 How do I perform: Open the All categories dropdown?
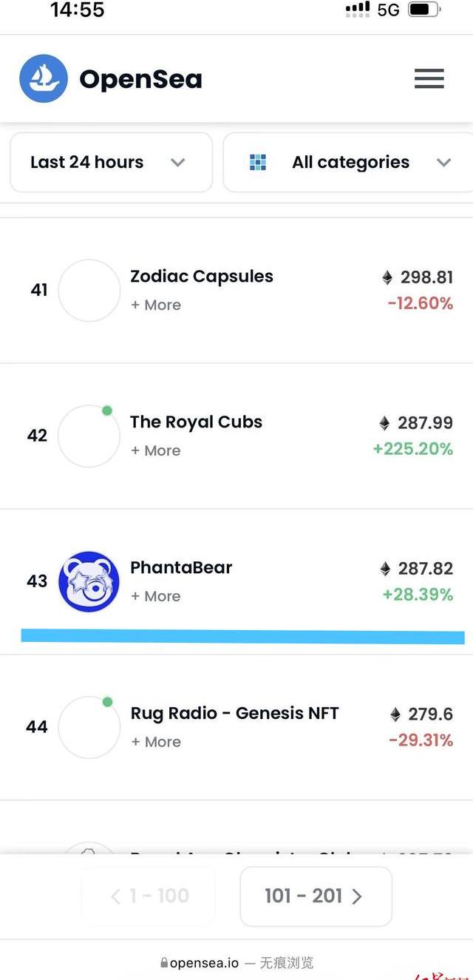coord(349,163)
